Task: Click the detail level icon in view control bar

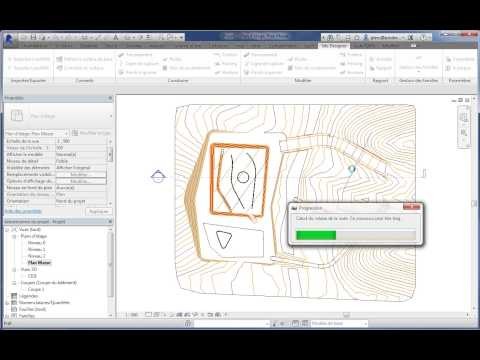Action: [x=148, y=314]
